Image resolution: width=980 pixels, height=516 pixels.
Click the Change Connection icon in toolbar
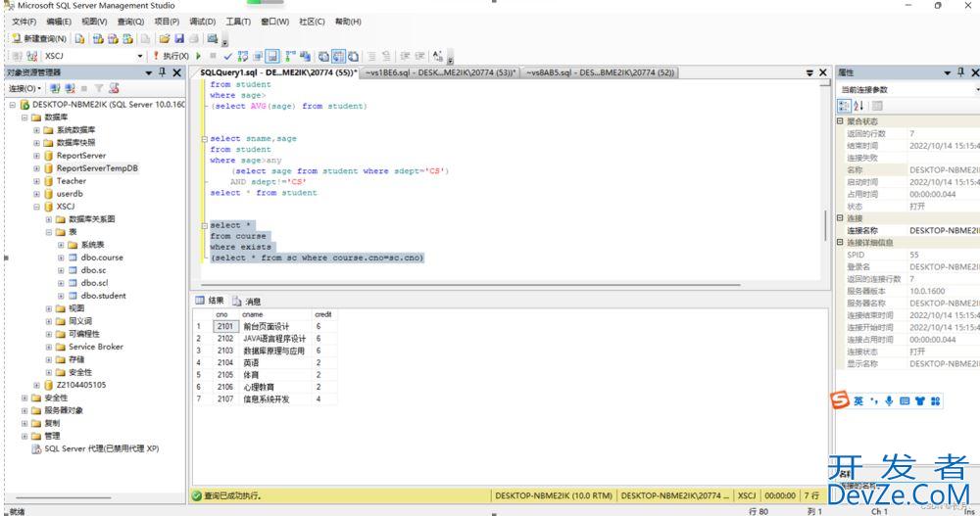(x=32, y=56)
